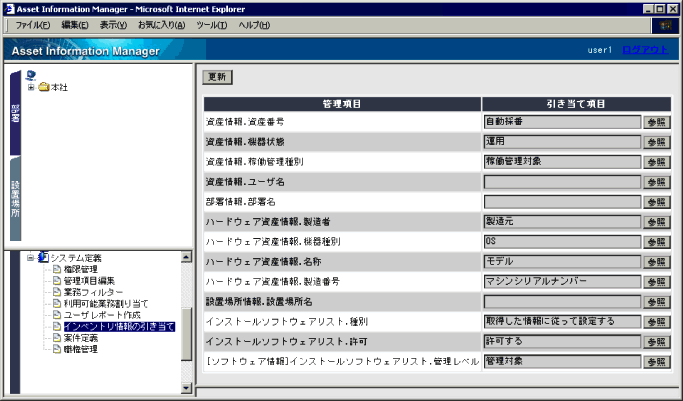Click the 許可する field
This screenshot has height=401, width=683.
coord(562,342)
